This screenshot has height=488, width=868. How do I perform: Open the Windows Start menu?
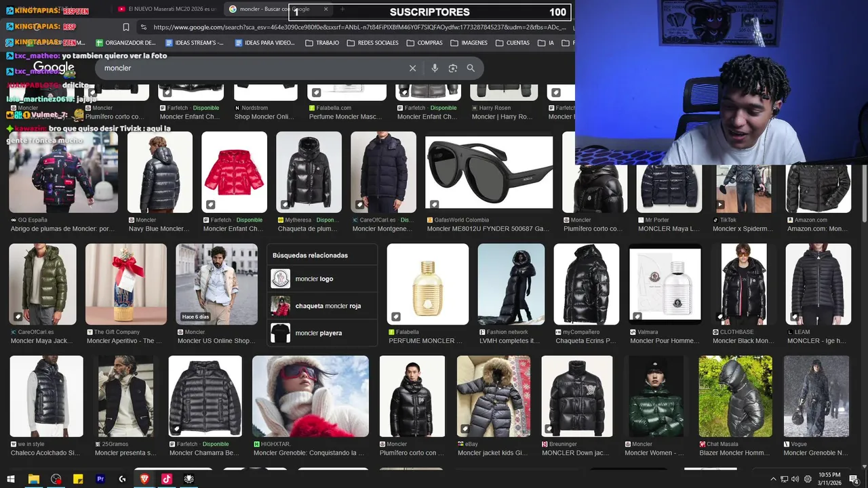coord(12,479)
